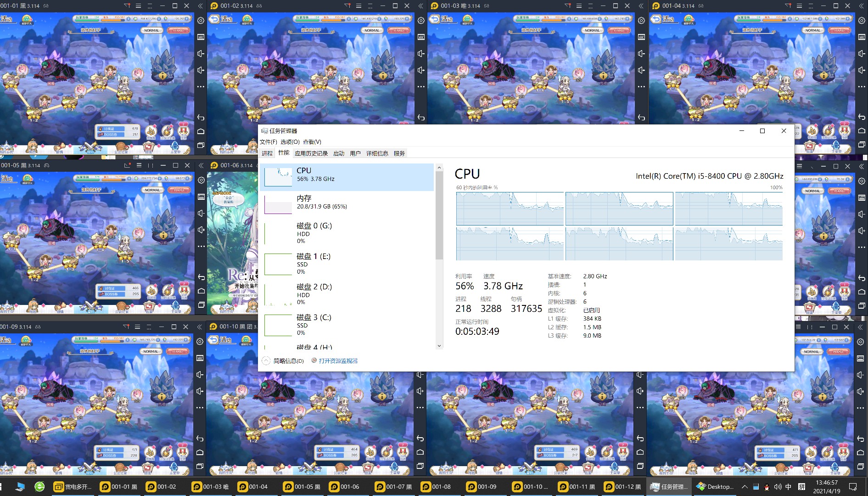Image resolution: width=868 pixels, height=496 pixels.
Task: Open 文件(F) menu in Task Manager
Action: click(x=269, y=142)
